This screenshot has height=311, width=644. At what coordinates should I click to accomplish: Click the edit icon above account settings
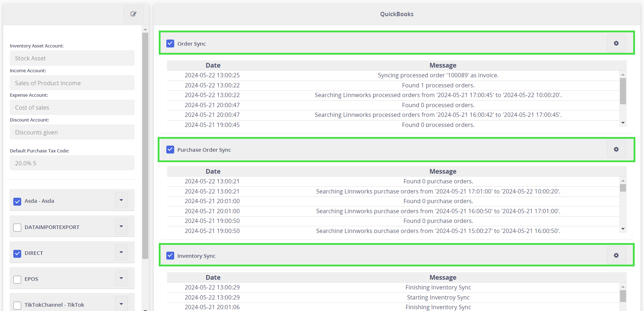tap(134, 14)
